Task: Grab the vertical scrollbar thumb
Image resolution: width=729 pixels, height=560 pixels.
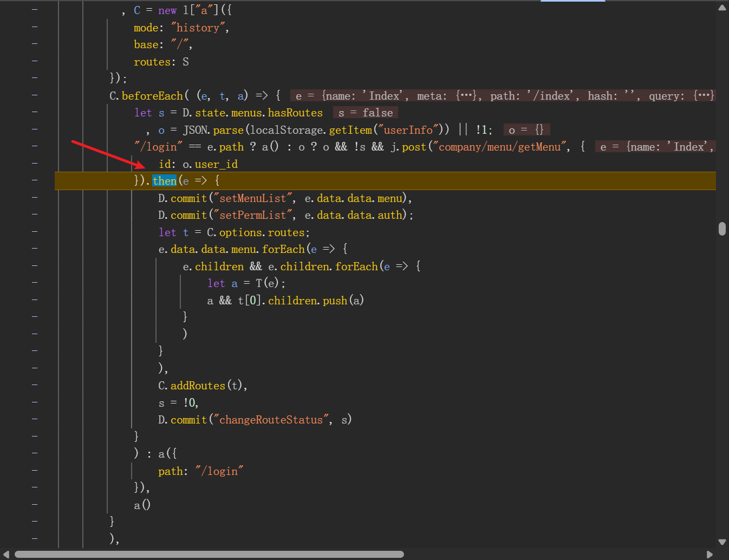Action: coord(722,229)
